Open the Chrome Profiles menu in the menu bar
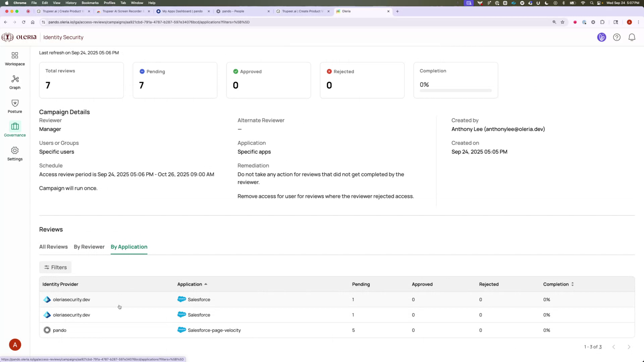 click(x=109, y=3)
